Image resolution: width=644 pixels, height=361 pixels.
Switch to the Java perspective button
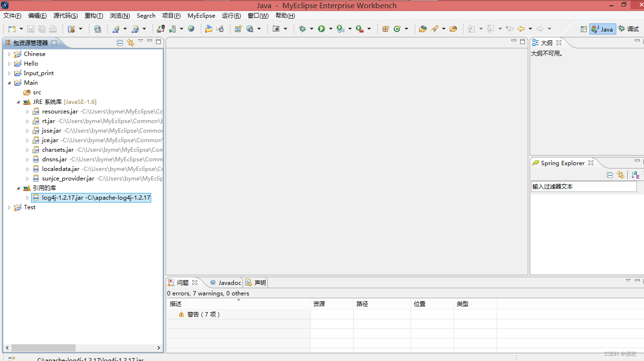[x=602, y=29]
